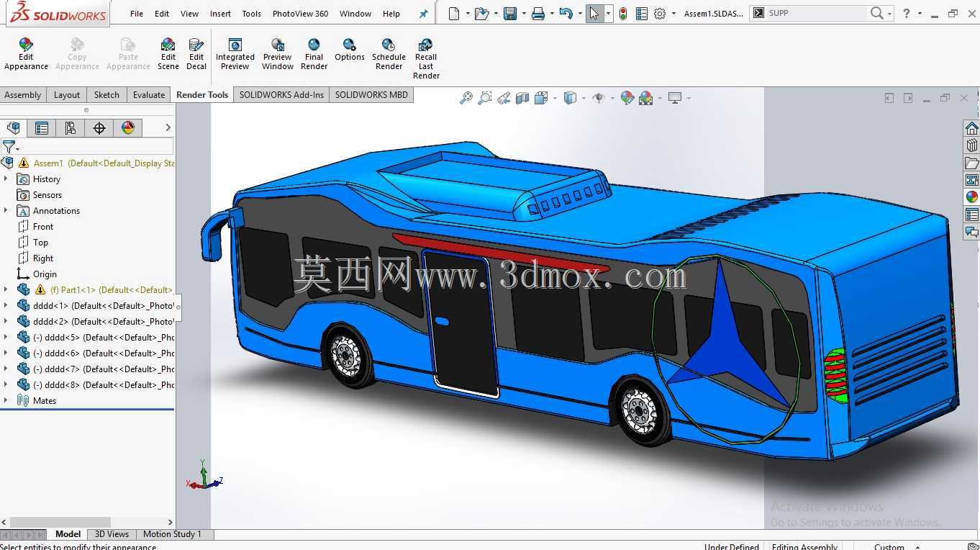Viewport: 980px width, 550px height.
Task: Switch to the SOLIDWORKS Add-Ins tab
Action: [x=281, y=95]
